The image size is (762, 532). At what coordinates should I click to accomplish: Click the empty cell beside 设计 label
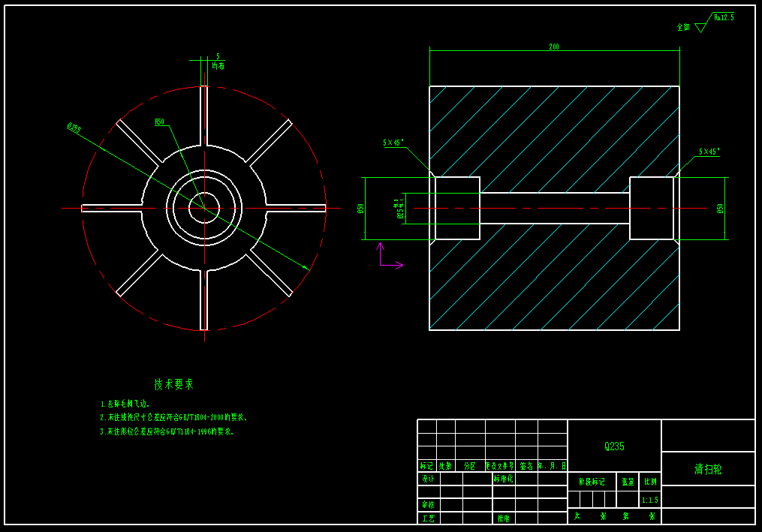(x=451, y=479)
